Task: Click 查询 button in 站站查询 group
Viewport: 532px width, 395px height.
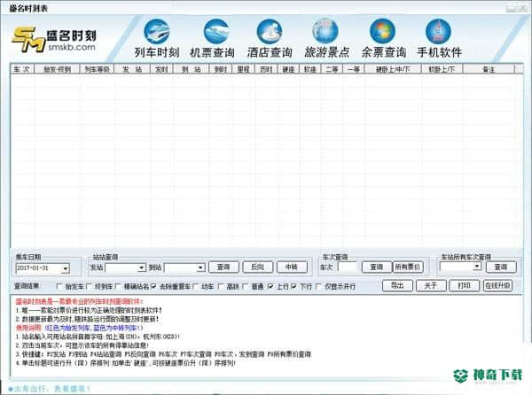Action: 223,267
